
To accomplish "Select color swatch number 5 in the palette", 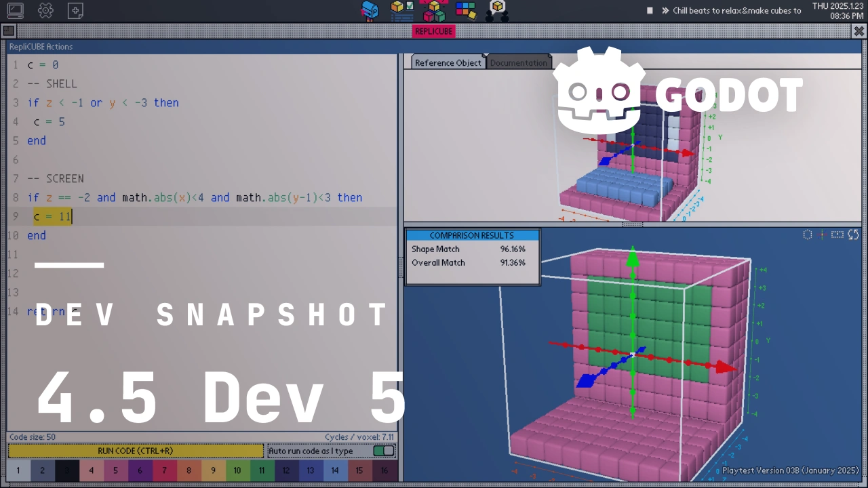I will [115, 470].
